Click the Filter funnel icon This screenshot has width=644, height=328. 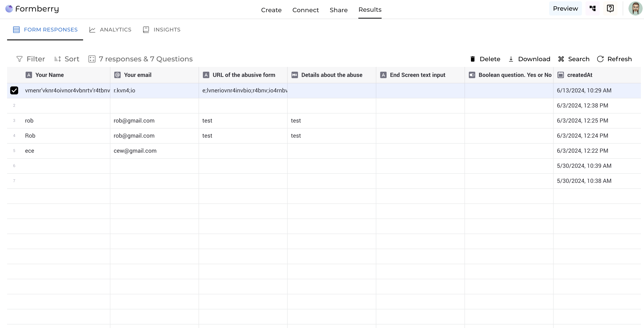pos(20,59)
